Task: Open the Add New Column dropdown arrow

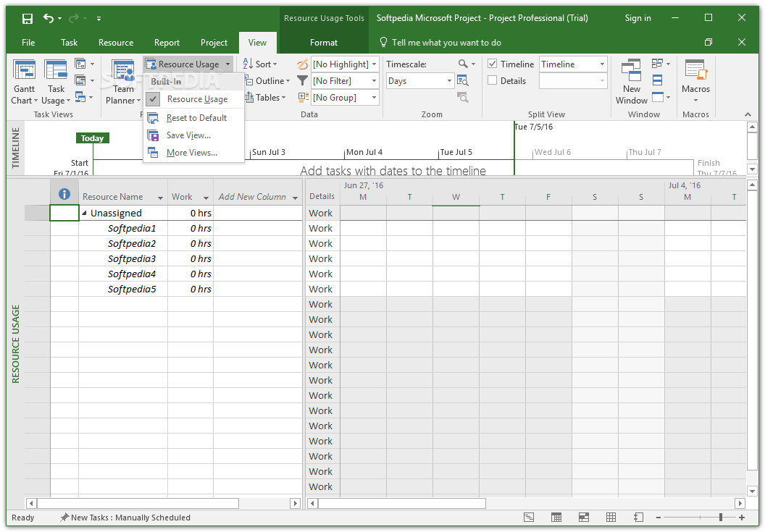Action: pos(295,198)
